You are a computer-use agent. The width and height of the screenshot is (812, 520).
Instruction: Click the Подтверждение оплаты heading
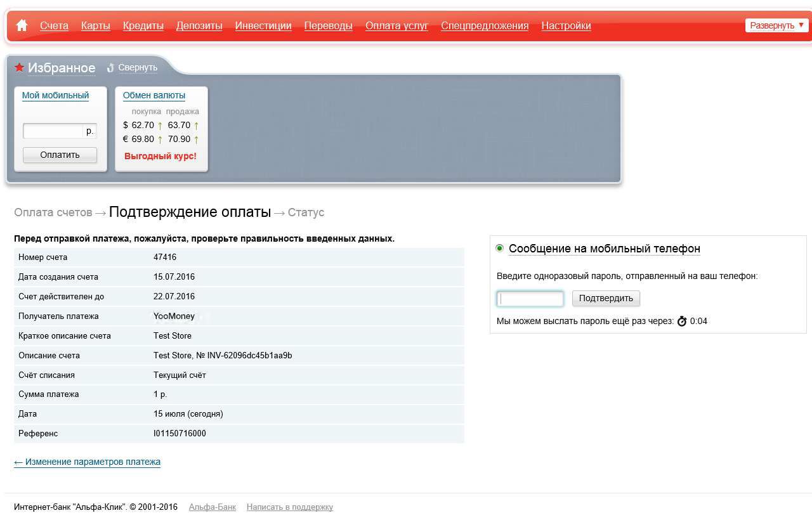[190, 212]
